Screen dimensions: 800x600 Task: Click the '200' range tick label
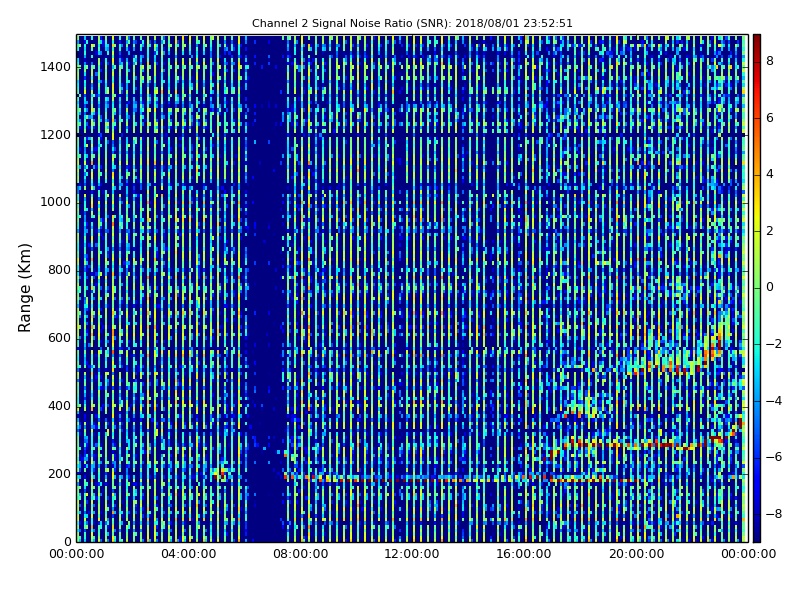59,473
